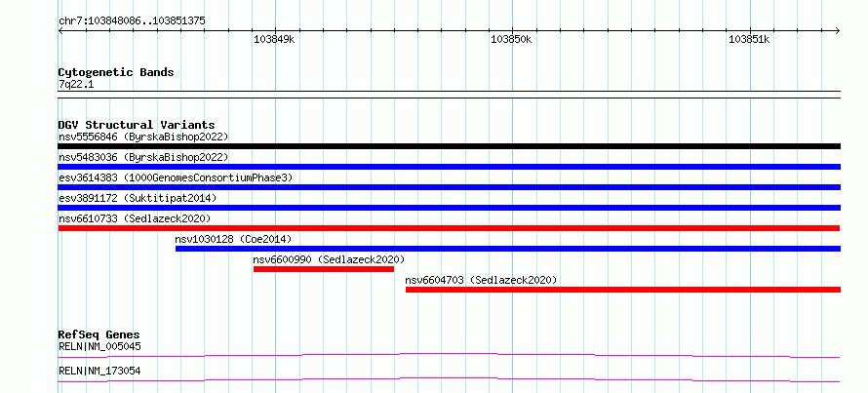Viewport: 868px width, 393px height.
Task: Click the nsv6604703 (Sedlazeck2020) label
Action: [481, 280]
